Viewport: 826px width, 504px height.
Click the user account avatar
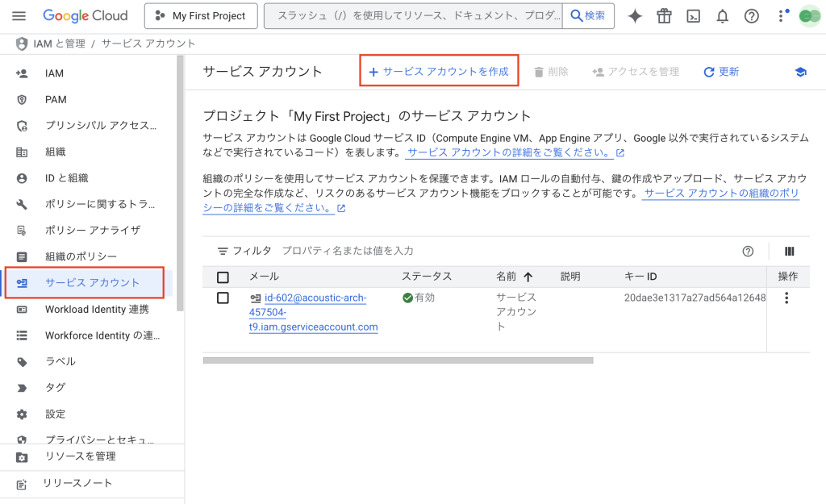[810, 16]
